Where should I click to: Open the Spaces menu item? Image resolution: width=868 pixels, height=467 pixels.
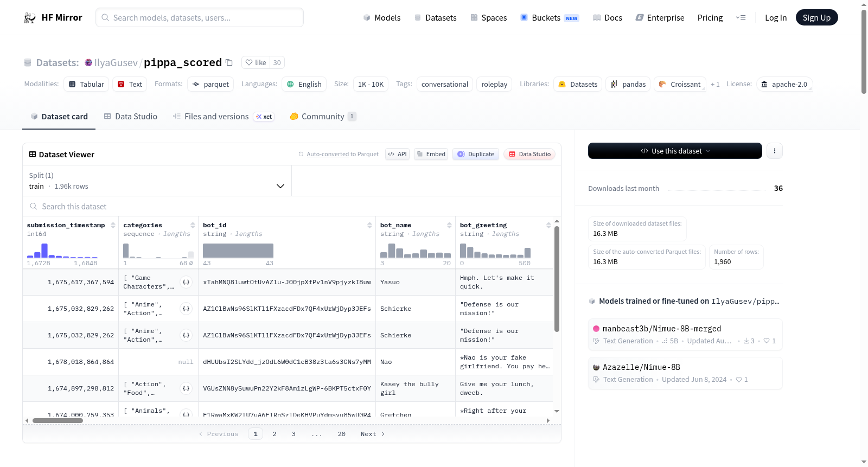coord(488,18)
